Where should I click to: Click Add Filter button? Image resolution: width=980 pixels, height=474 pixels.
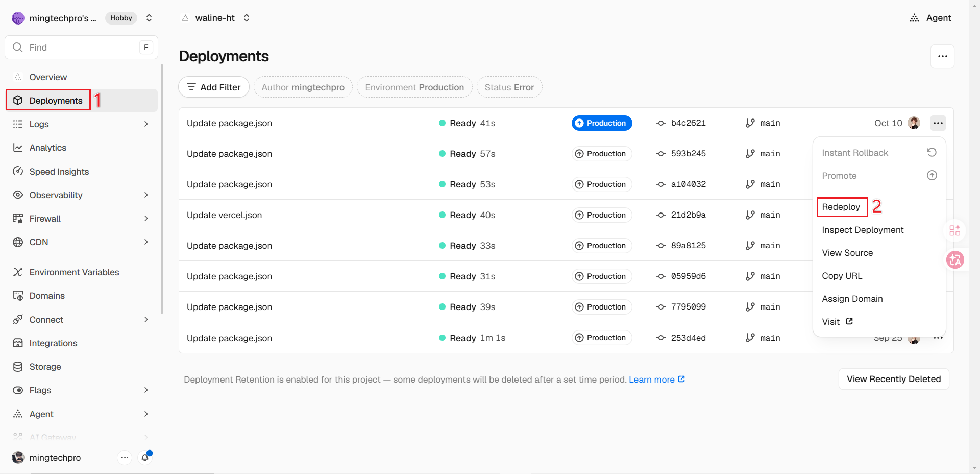tap(214, 87)
